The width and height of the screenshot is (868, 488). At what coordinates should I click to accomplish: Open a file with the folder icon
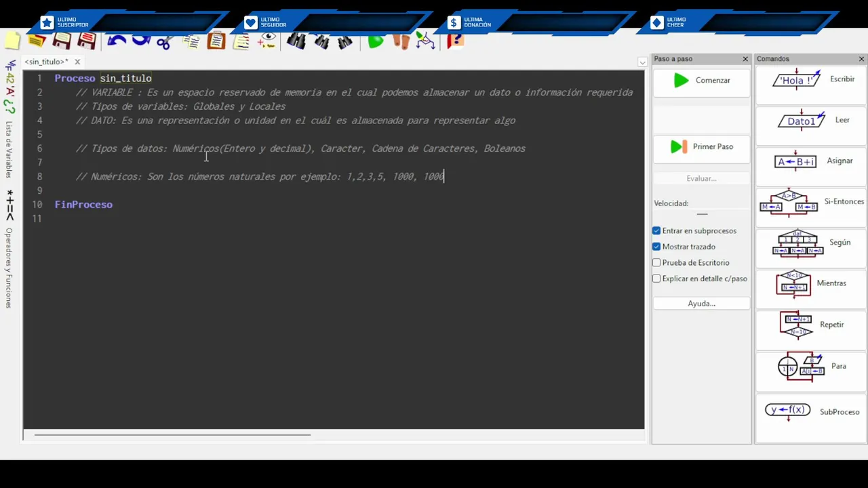37,41
